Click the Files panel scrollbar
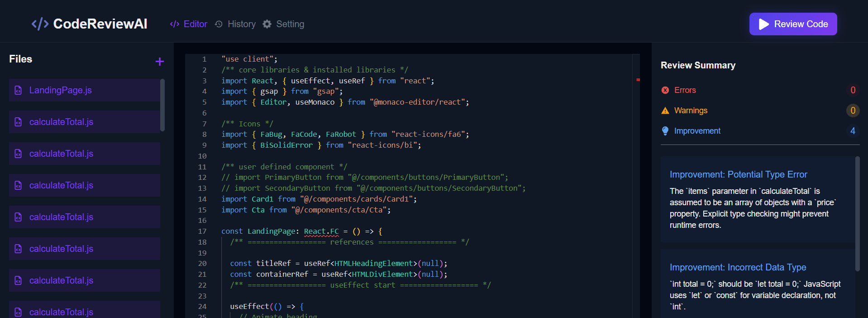 tap(162, 105)
